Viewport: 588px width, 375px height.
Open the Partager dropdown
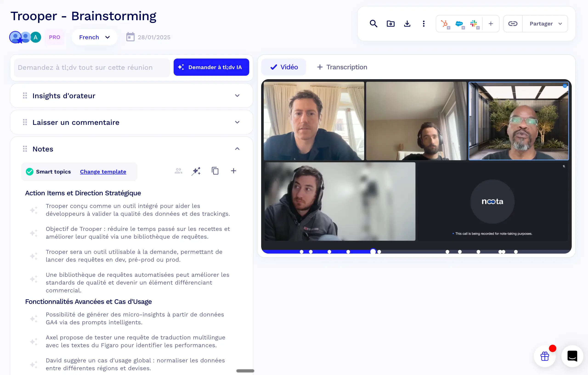coord(546,24)
